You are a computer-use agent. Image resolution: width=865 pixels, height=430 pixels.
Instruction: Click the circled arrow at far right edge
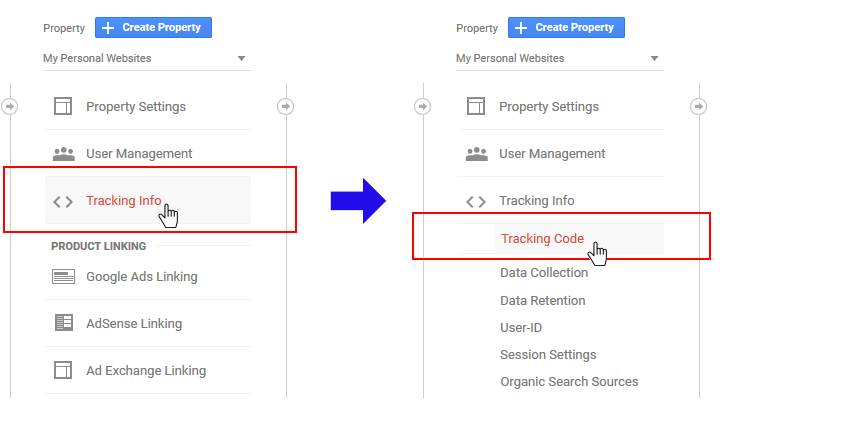[x=698, y=106]
